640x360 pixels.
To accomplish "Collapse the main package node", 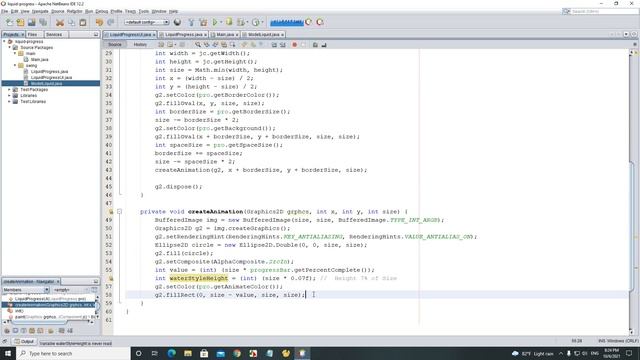I will pos(15,53).
